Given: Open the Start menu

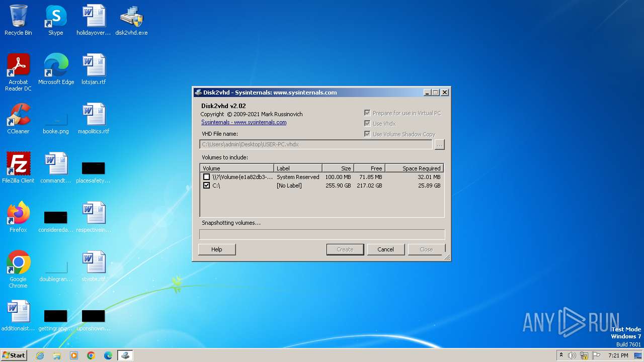Looking at the screenshot, I should tap(14, 355).
